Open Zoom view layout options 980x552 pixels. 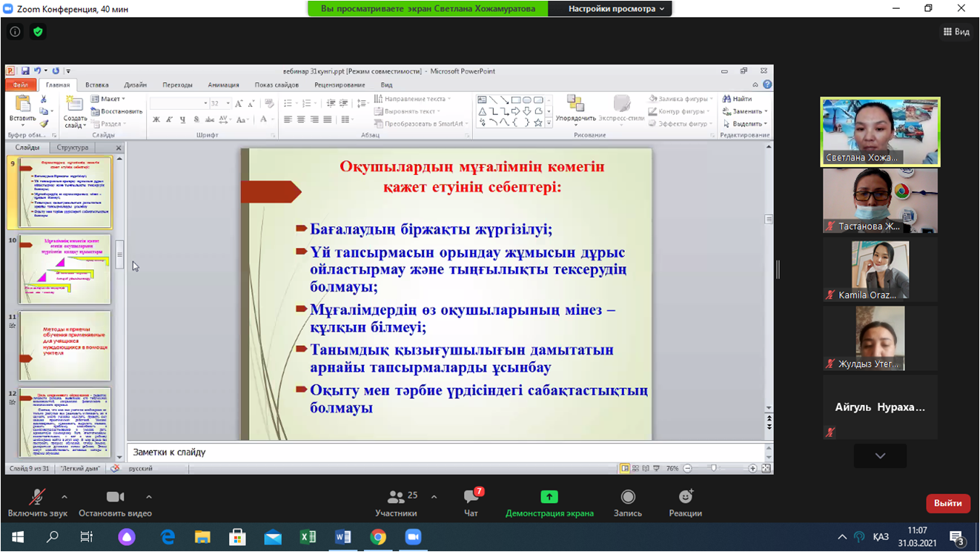click(956, 32)
